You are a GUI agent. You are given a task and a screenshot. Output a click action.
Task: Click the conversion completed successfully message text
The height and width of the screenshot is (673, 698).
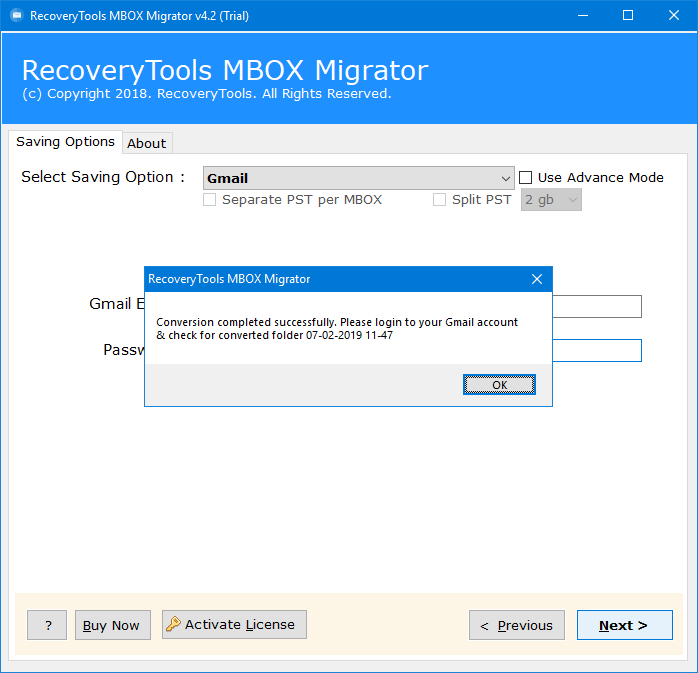(337, 328)
